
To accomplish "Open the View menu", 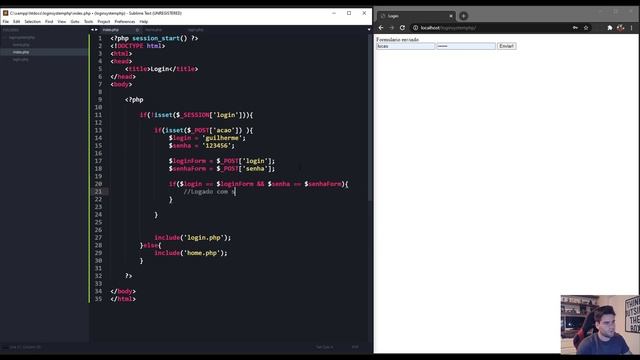I will pyautogui.click(x=62, y=22).
